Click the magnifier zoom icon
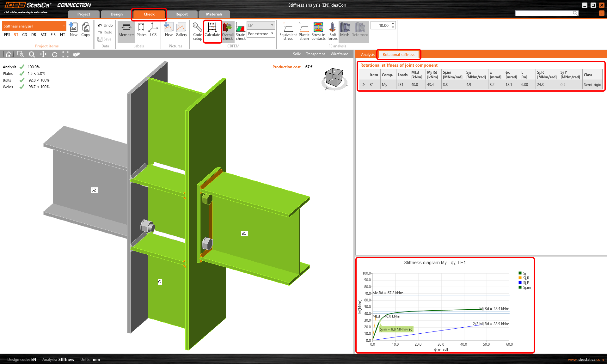This screenshot has height=364, width=607. coord(32,54)
